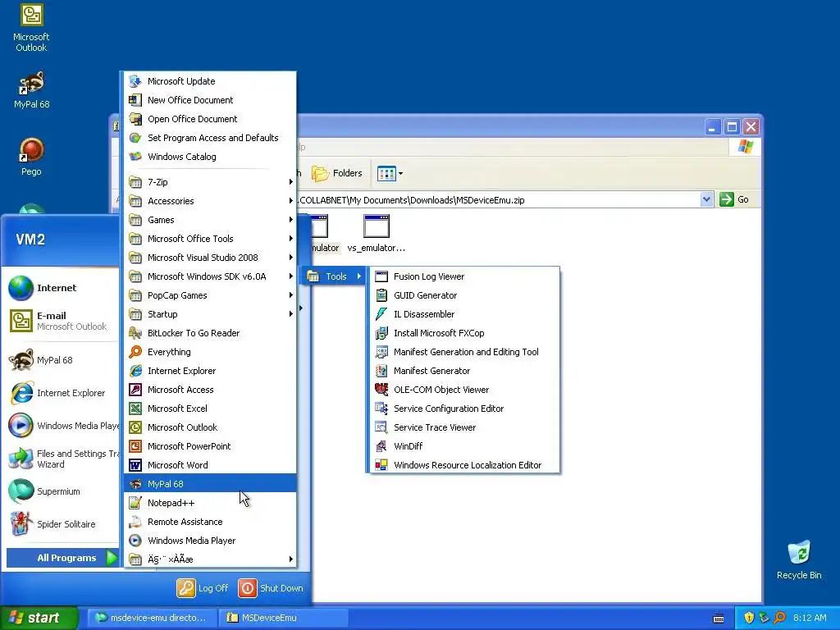Launch BitLocker To Go Reader icon
This screenshot has height=630, width=840.
(135, 333)
